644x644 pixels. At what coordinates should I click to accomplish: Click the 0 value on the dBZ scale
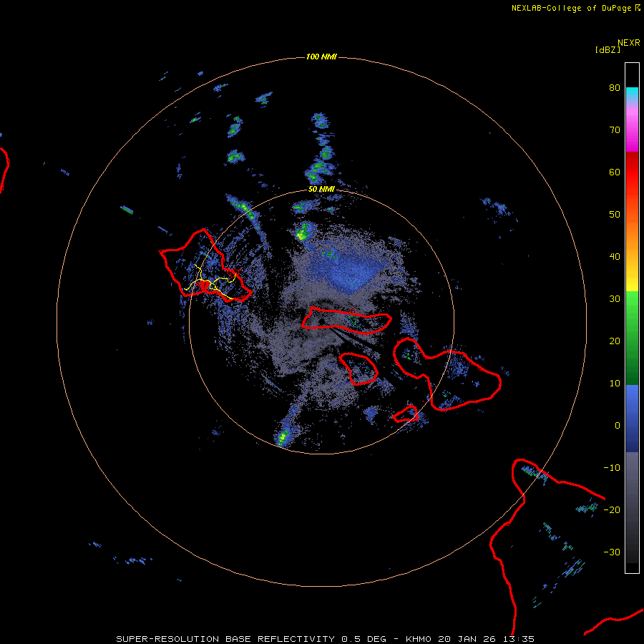617,426
